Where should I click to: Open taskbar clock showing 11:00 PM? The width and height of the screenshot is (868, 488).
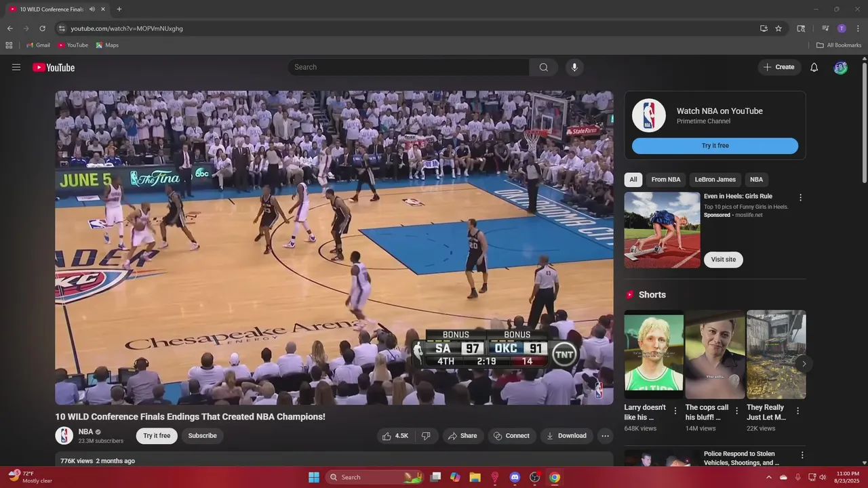tap(848, 477)
